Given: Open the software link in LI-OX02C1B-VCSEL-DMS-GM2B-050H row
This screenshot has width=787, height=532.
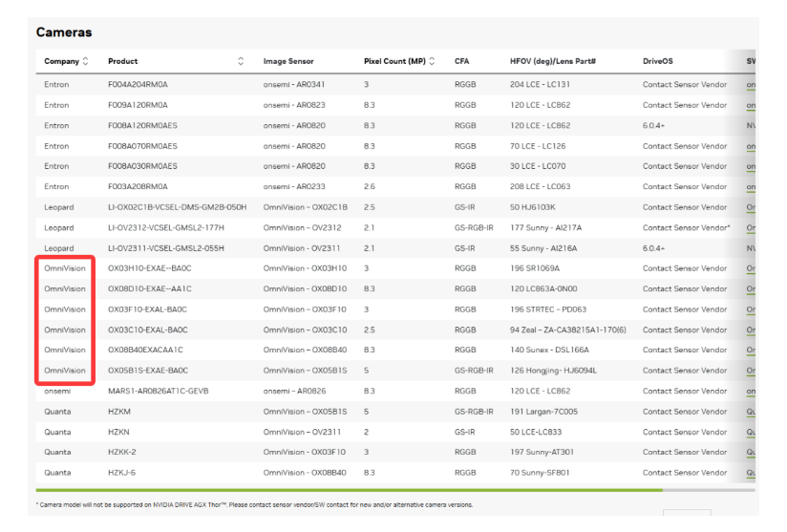Looking at the screenshot, I should 751,207.
